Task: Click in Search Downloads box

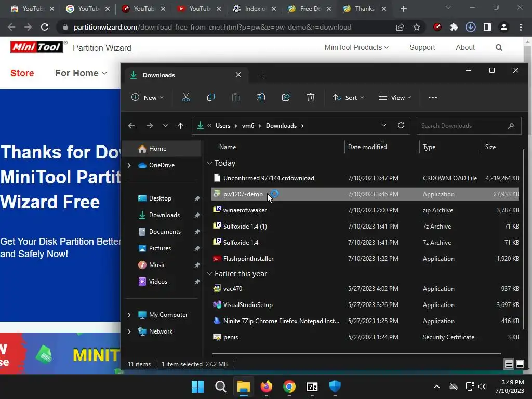Action: [469, 126]
